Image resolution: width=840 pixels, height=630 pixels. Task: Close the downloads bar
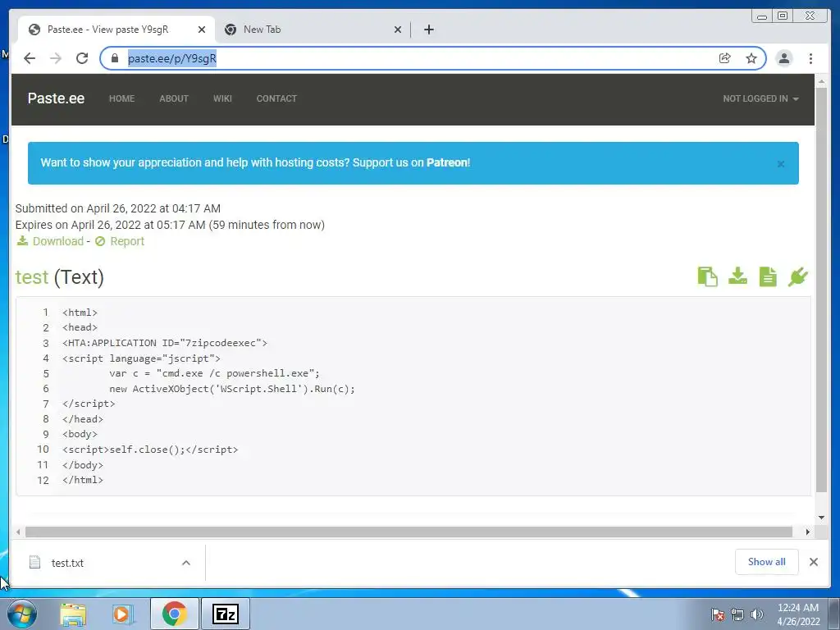click(813, 562)
